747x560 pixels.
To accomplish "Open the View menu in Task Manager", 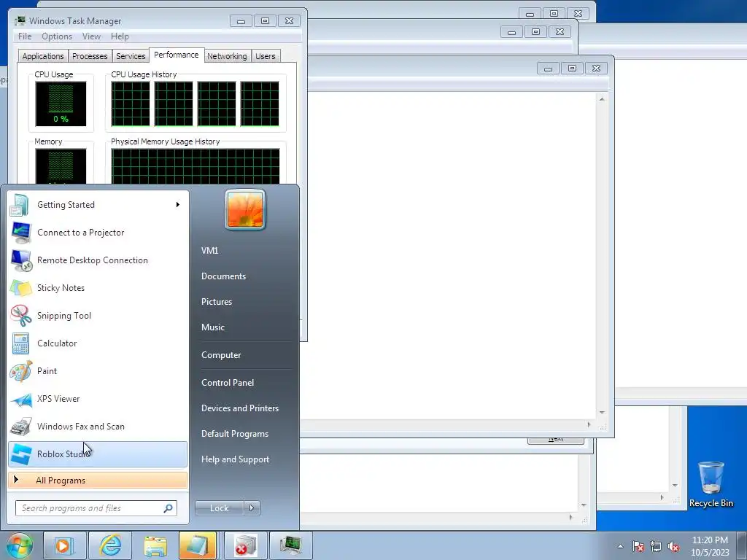I will pos(91,36).
